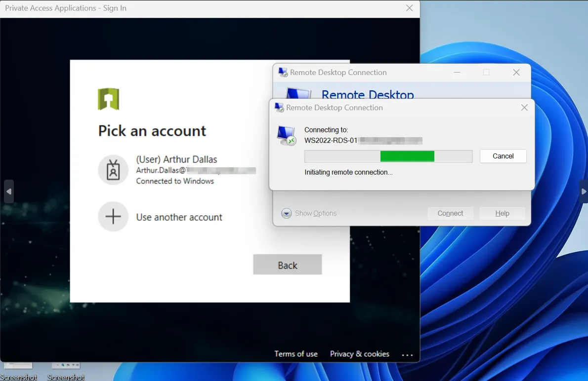Open Terms of use link
588x381 pixels.
pyautogui.click(x=296, y=354)
